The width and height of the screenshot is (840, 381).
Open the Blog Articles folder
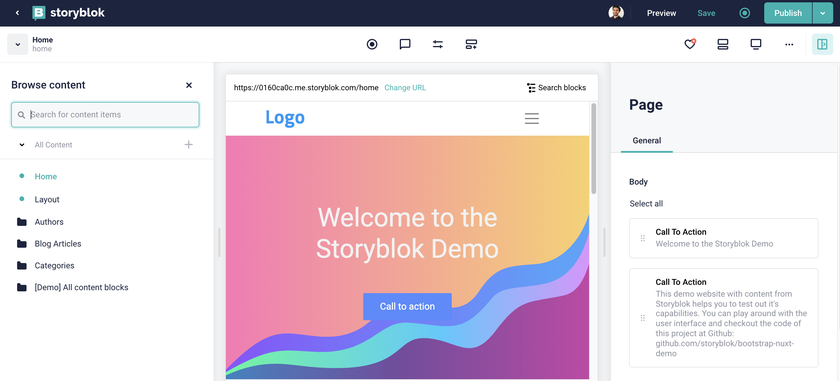pos(58,244)
